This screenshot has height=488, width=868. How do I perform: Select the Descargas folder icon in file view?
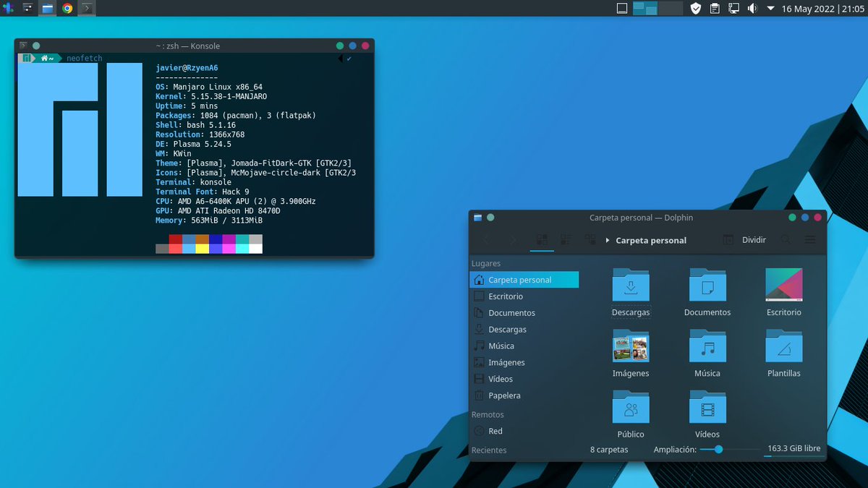click(x=631, y=284)
